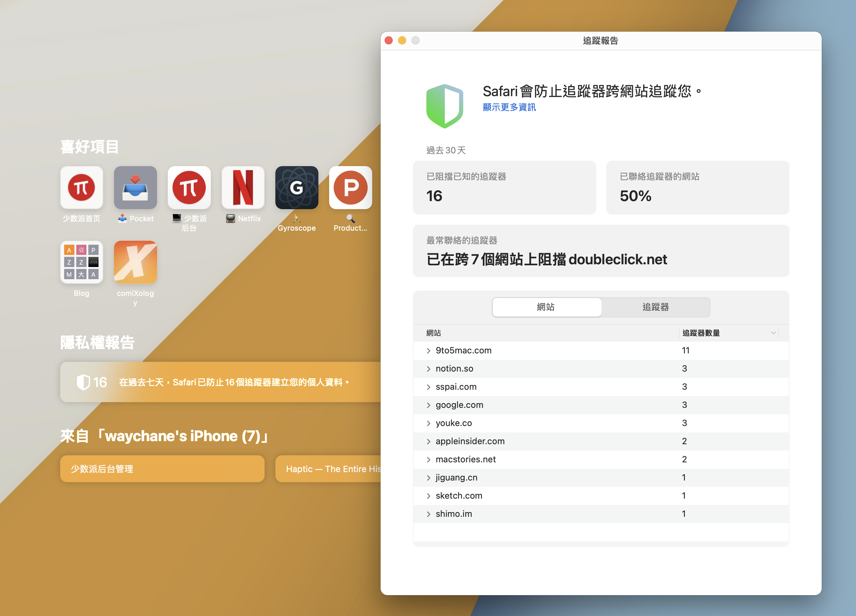The width and height of the screenshot is (856, 616).
Task: Open the 少数派首页 favorite icon
Action: [x=81, y=188]
